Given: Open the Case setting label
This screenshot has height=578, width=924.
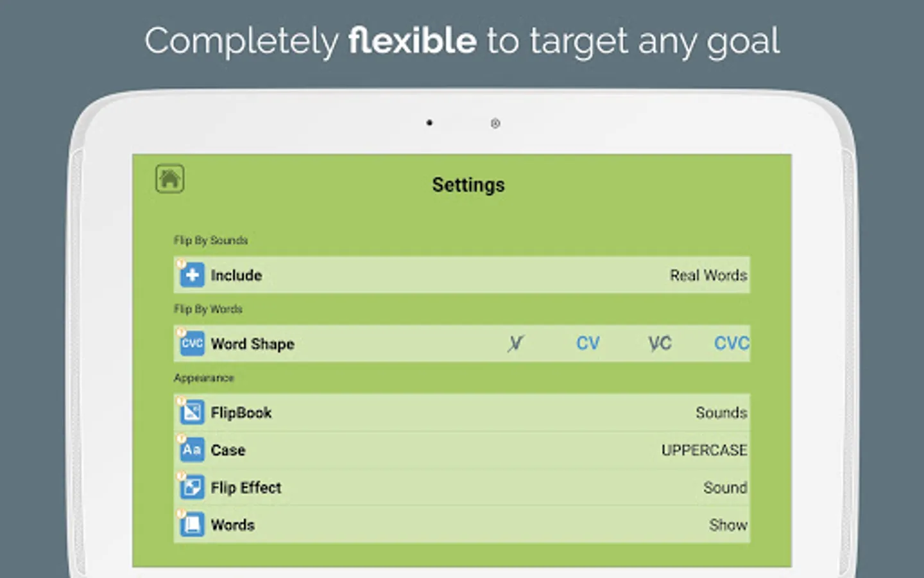Looking at the screenshot, I should (x=228, y=450).
